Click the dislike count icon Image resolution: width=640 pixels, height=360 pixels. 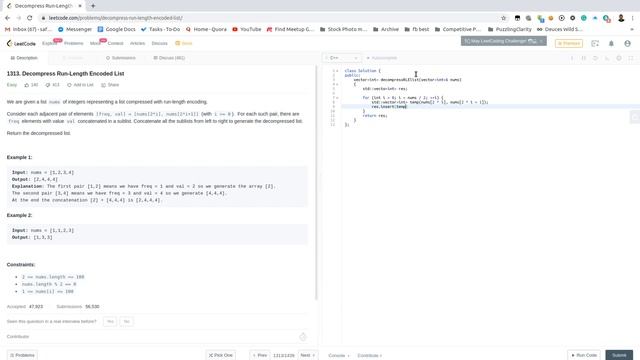pyautogui.click(x=48, y=85)
